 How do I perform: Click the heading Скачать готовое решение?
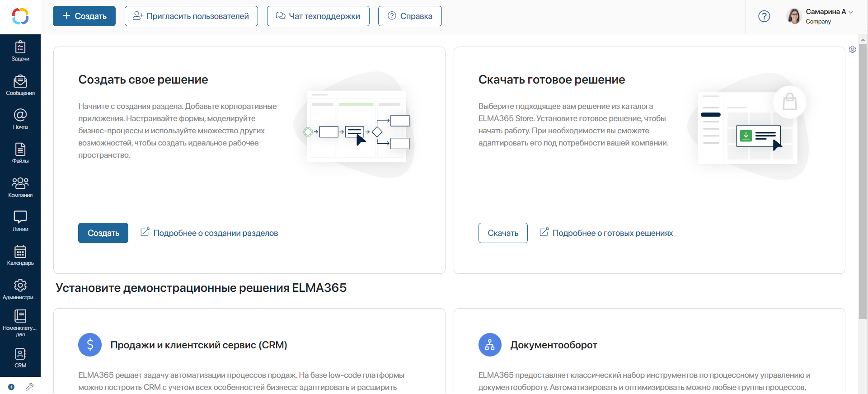click(x=552, y=80)
